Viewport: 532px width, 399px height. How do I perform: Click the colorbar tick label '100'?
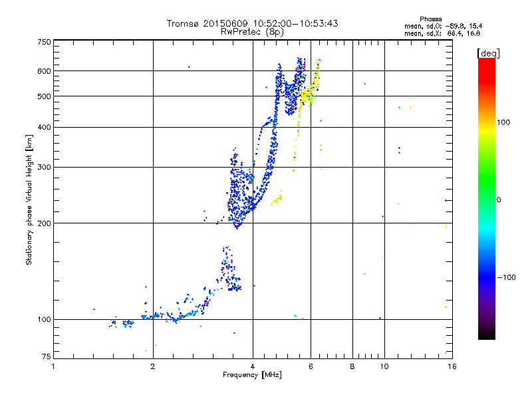pos(503,122)
